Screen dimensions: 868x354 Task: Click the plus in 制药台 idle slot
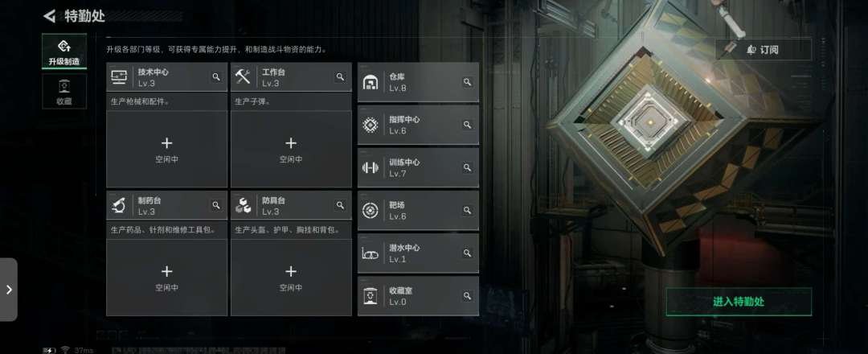(166, 271)
